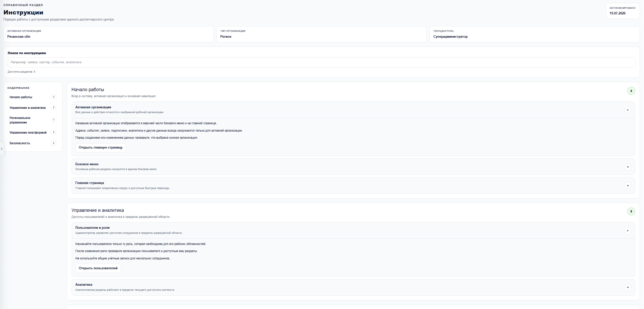Expand the Главная страница instruction item
Viewport: 644px width, 309px height.
(x=628, y=186)
